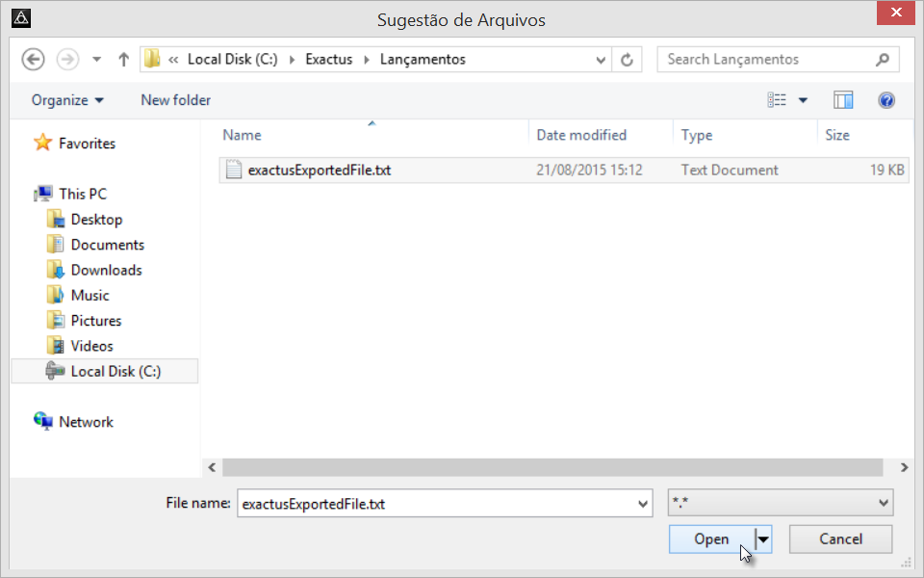Open the recent locations dropdown
This screenshot has width=924, height=578.
pos(96,60)
